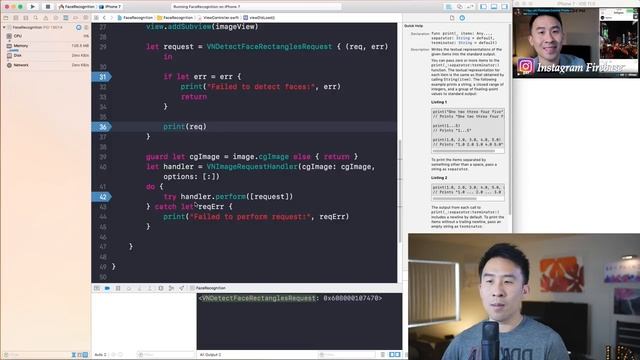This screenshot has height=360, width=640.
Task: Open Debug Memory Graph icon
Action: pyautogui.click(x=171, y=288)
